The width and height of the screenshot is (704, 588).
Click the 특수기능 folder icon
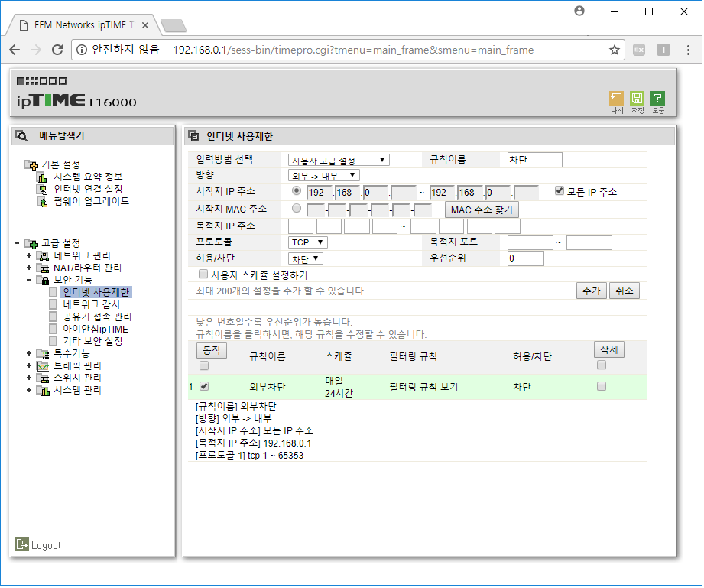[x=43, y=355]
